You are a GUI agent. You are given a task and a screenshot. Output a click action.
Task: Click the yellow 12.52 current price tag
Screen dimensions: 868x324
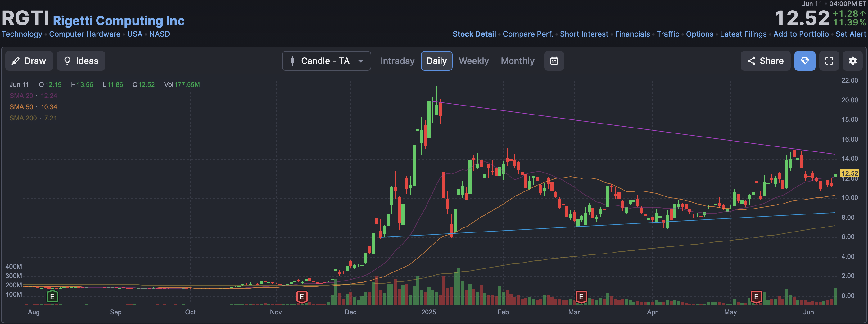(849, 173)
